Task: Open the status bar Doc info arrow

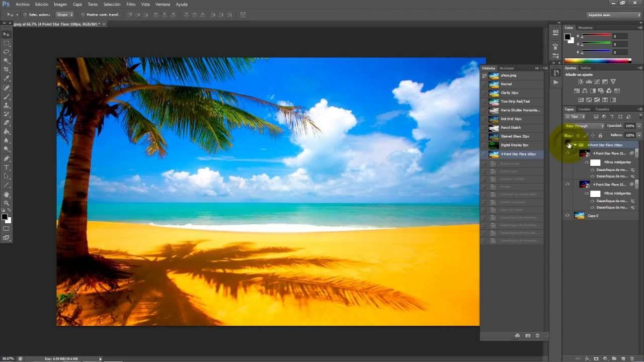Action: tap(100, 358)
